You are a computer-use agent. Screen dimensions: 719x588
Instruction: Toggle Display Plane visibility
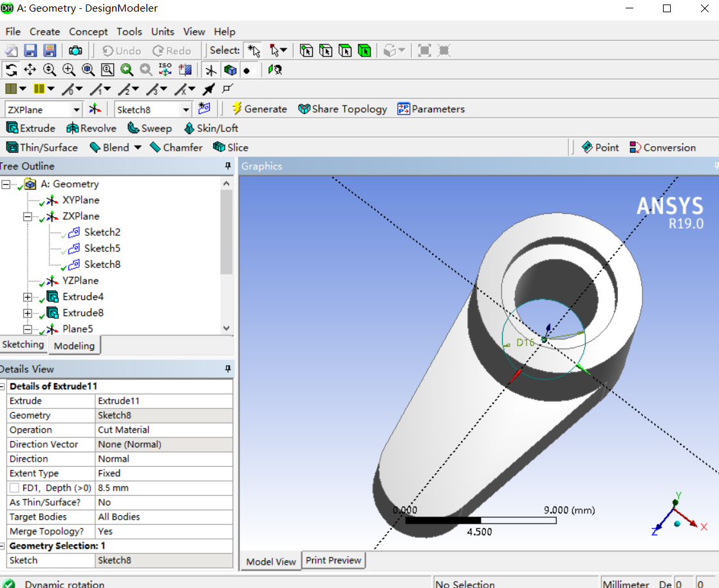(210, 70)
